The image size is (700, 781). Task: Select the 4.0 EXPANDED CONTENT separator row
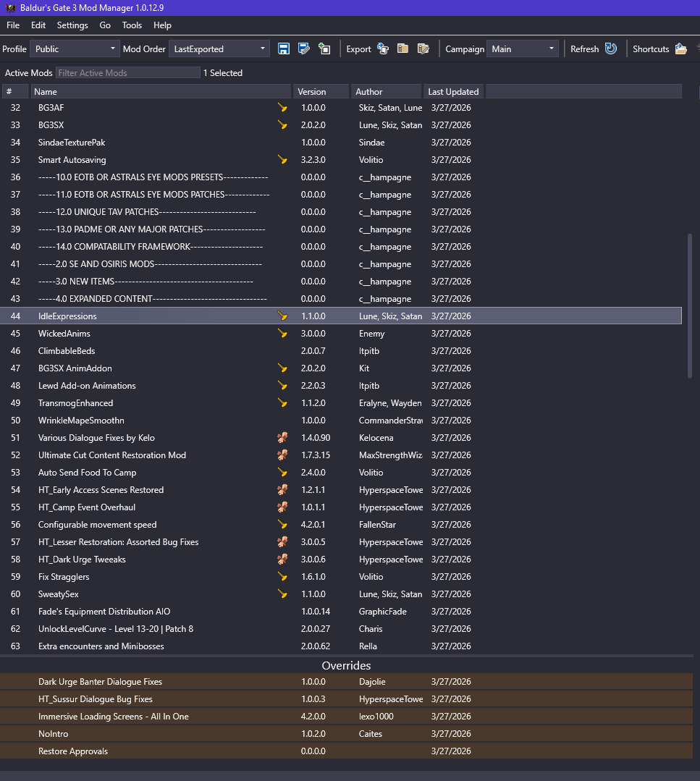click(341, 299)
